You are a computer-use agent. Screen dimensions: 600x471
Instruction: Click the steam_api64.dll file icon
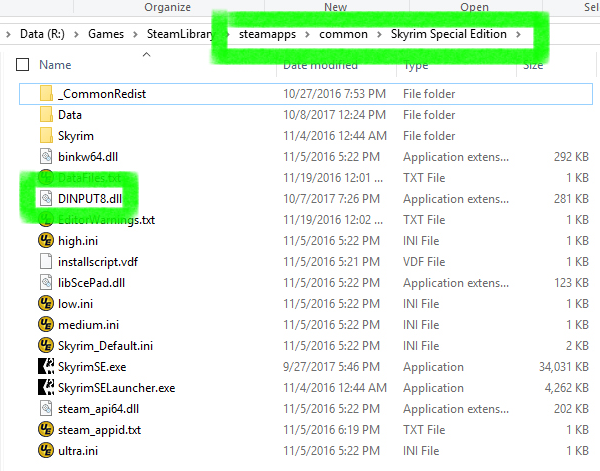46,409
